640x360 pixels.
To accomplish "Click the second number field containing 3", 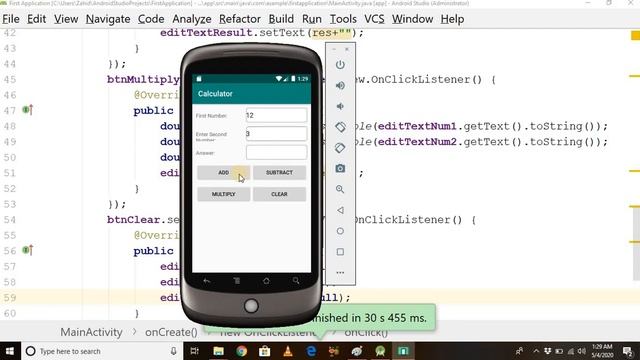I will click(276, 133).
